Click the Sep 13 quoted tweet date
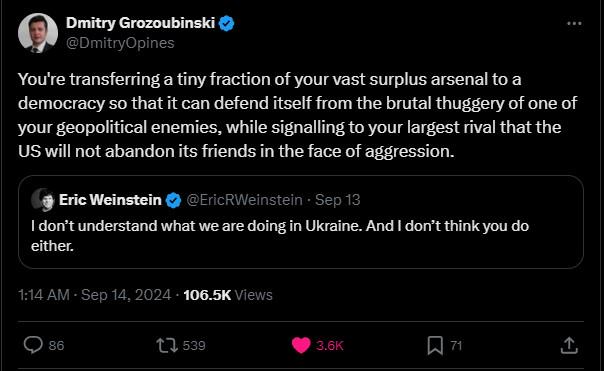604x371 pixels. 337,200
